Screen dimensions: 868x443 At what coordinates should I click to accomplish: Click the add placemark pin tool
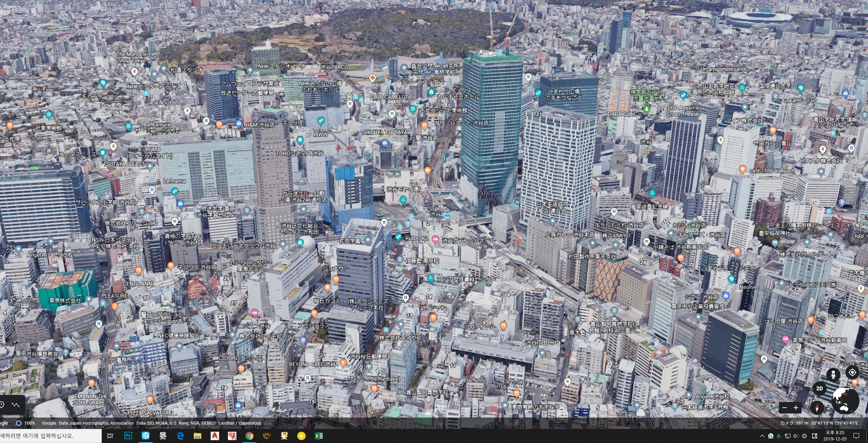pos(2,405)
